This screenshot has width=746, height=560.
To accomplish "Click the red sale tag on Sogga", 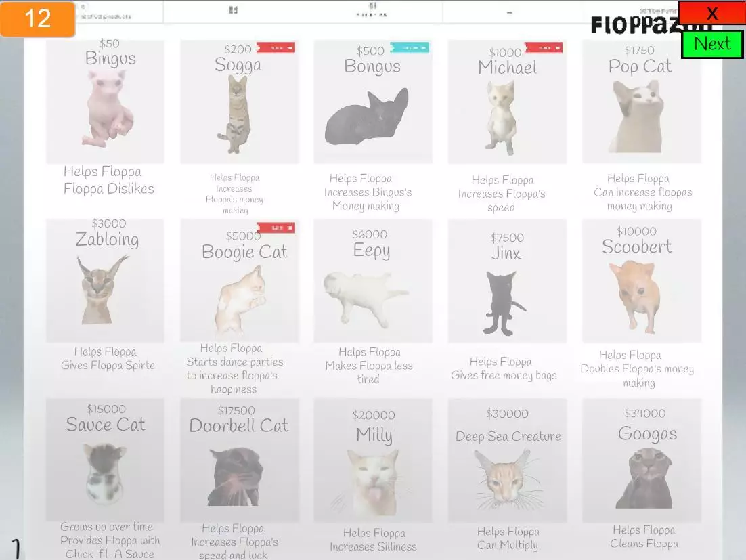I will [275, 47].
